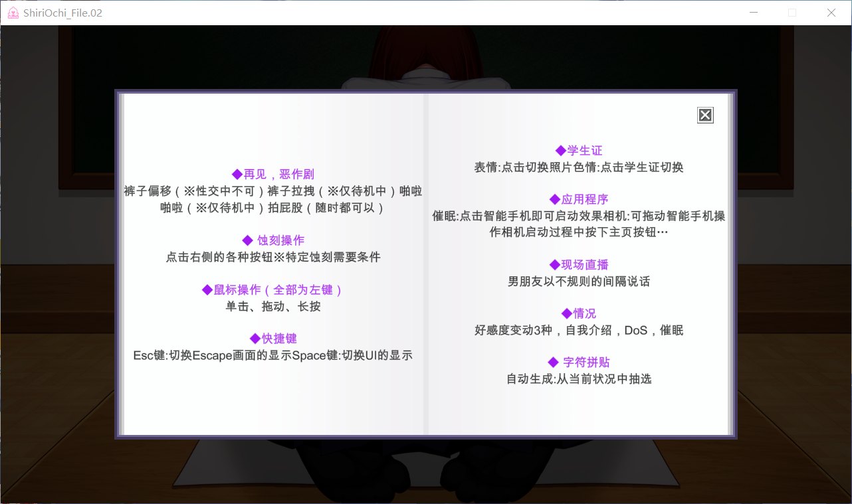
Task: Click the 自动生成:从当前状况中抽选 text
Action: [x=579, y=379]
